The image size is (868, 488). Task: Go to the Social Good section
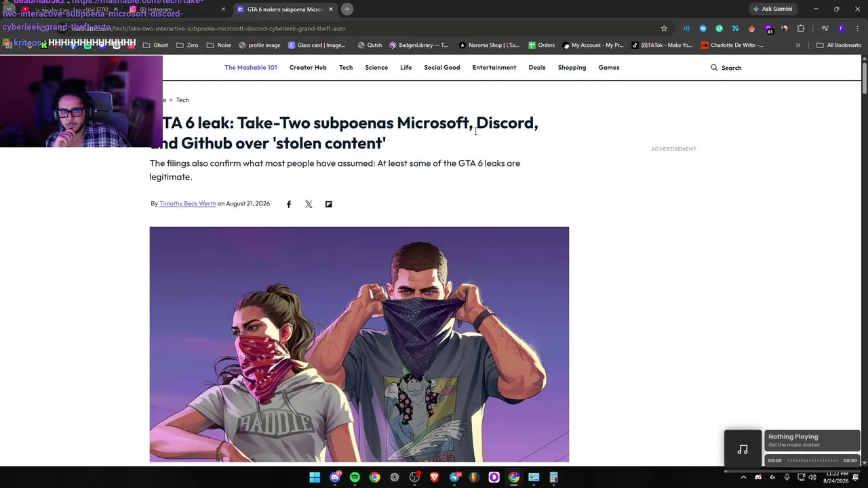442,68
